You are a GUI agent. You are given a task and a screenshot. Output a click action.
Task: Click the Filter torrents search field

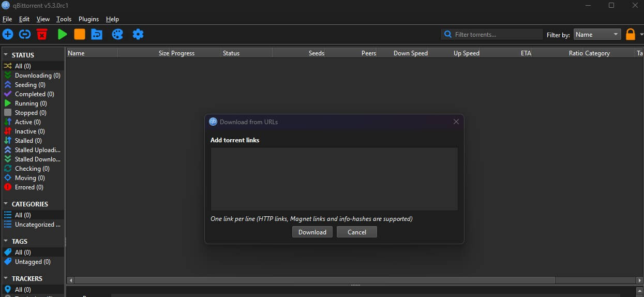point(491,35)
